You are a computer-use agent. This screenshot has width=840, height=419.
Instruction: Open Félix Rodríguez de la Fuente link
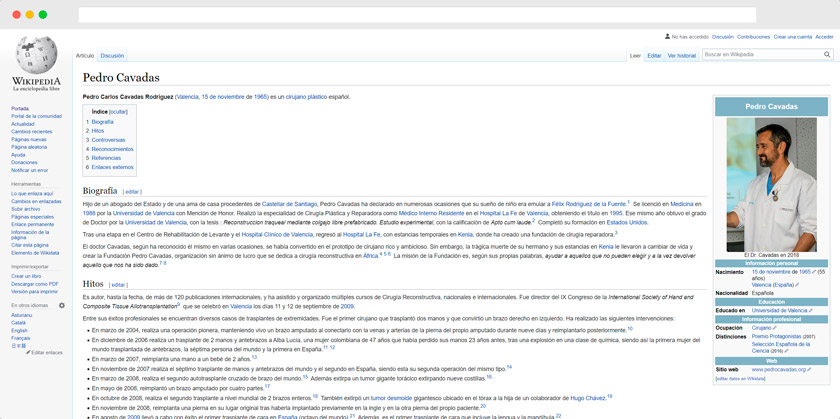tap(589, 204)
